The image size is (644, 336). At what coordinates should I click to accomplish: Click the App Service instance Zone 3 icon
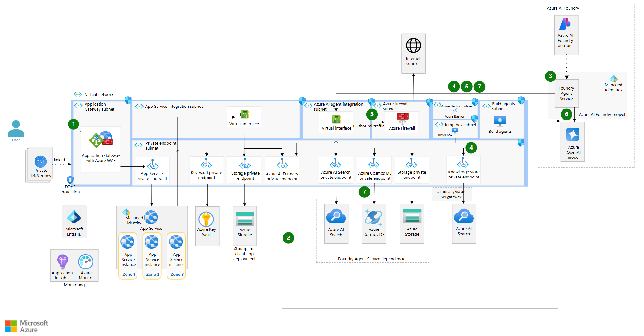[176, 242]
